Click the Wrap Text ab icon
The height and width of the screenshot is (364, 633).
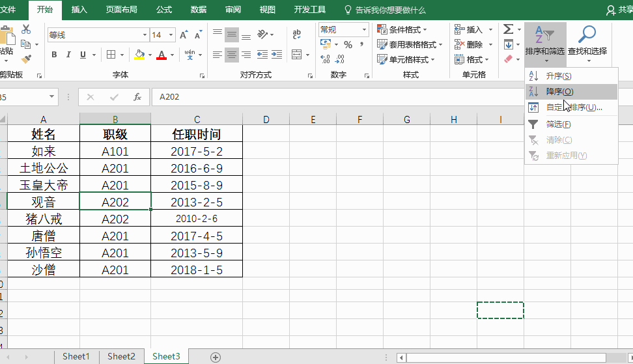tap(297, 35)
